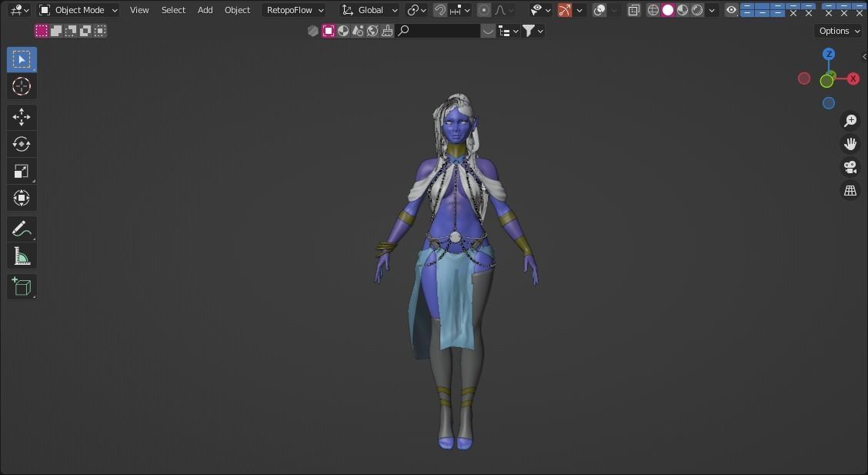Set selection mode to extend
The image size is (868, 475).
click(56, 31)
